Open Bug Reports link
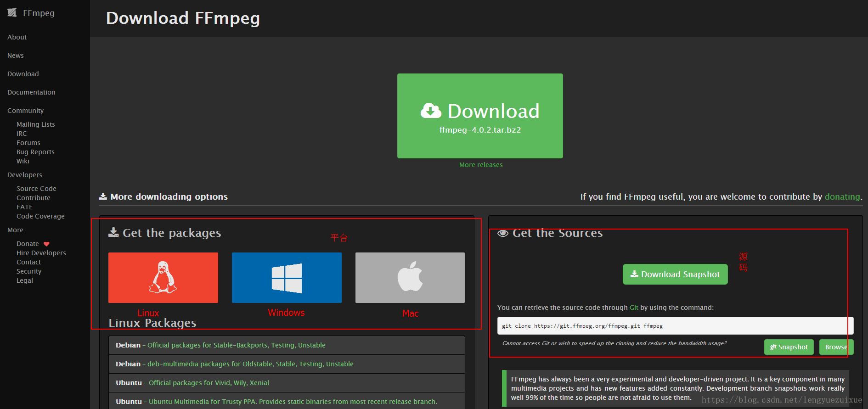The width and height of the screenshot is (868, 409). [35, 152]
